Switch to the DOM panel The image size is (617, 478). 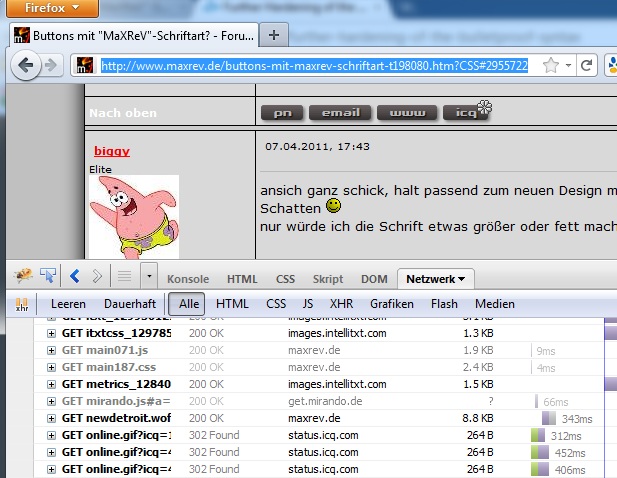coord(374,278)
